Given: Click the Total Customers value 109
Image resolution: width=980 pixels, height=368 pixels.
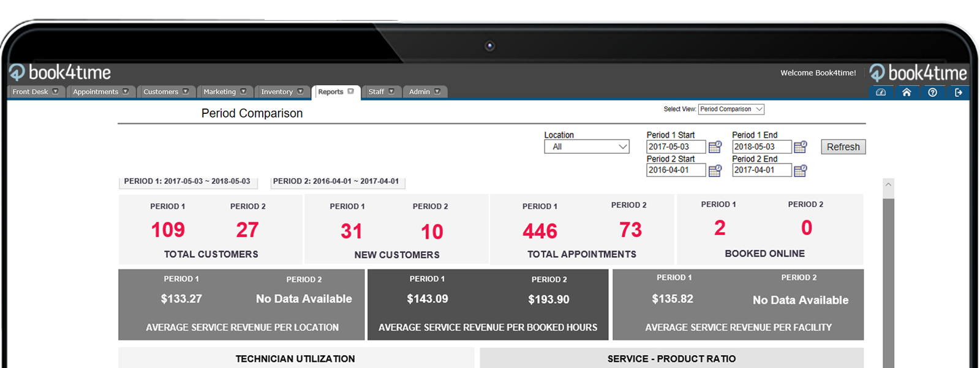Looking at the screenshot, I should click(x=168, y=230).
